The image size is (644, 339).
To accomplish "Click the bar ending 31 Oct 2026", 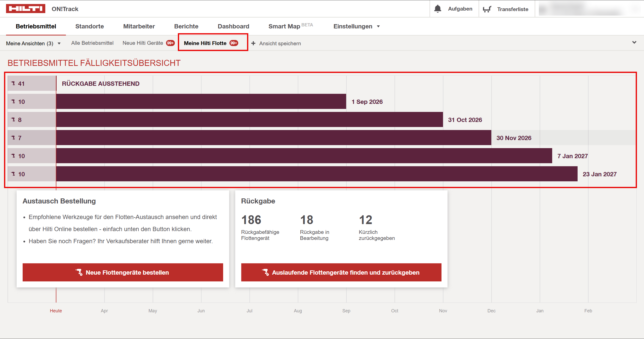I will tap(249, 119).
